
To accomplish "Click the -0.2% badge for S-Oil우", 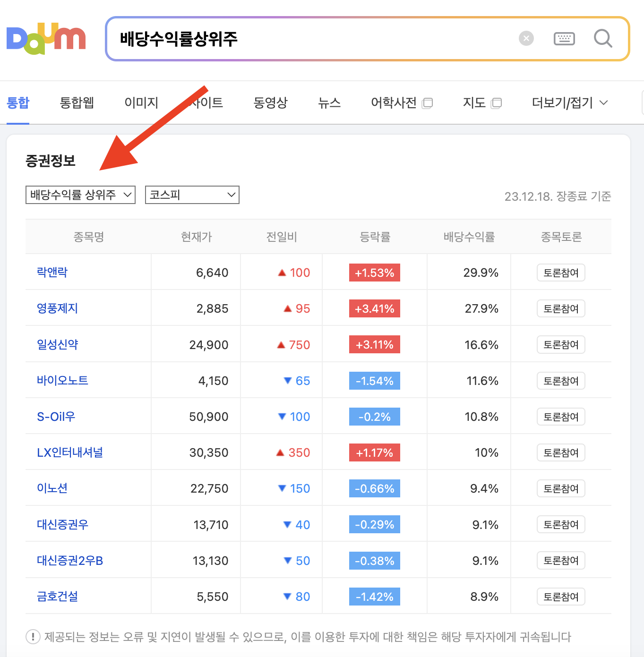I will tap(374, 416).
